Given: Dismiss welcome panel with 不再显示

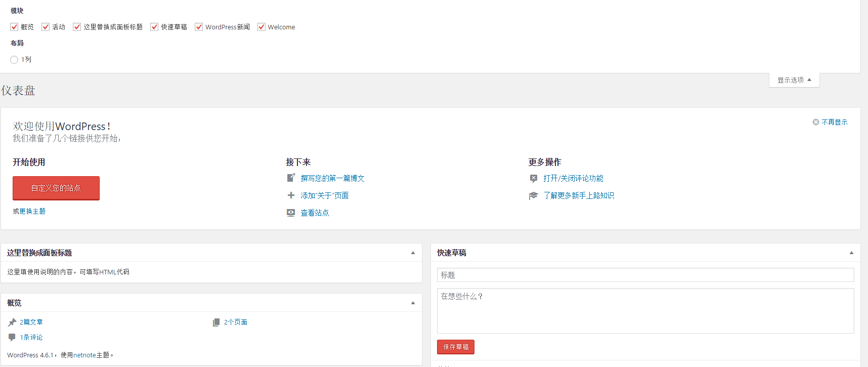Looking at the screenshot, I should tap(830, 122).
